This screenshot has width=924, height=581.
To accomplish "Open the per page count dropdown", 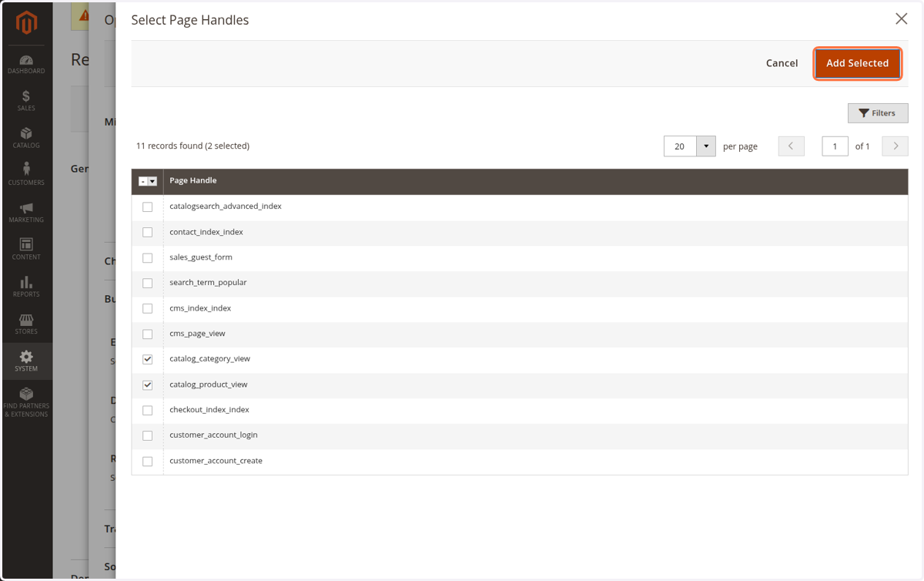I will (x=706, y=146).
